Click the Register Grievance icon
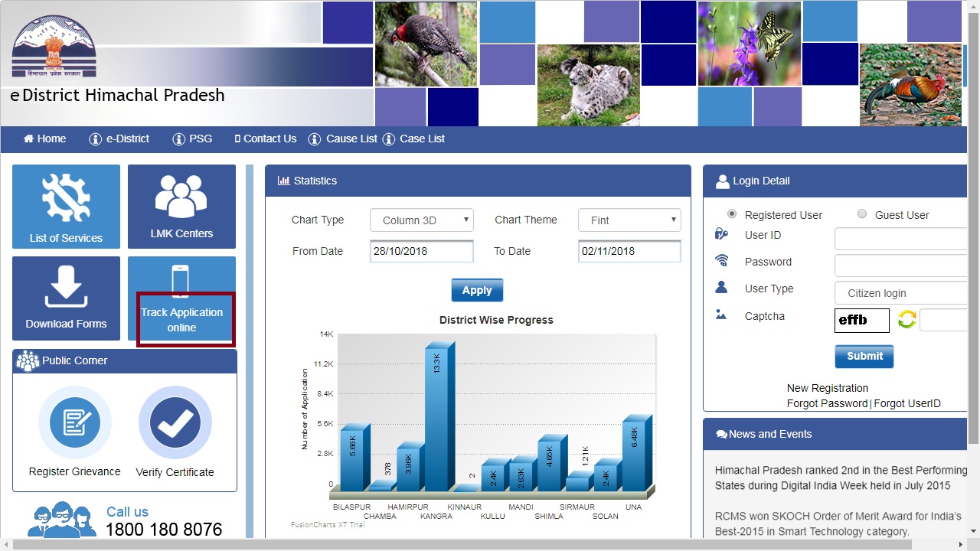 point(74,422)
